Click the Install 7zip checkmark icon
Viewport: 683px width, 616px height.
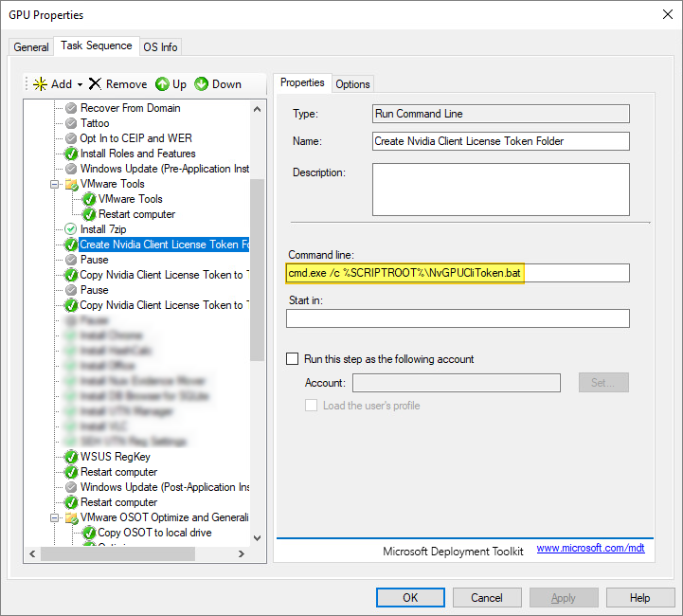pyautogui.click(x=71, y=229)
